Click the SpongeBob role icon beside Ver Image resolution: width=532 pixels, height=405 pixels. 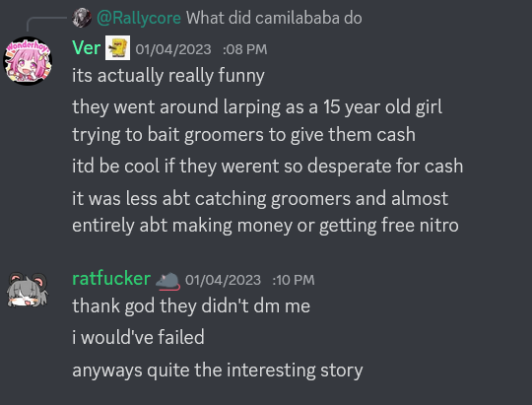117,48
